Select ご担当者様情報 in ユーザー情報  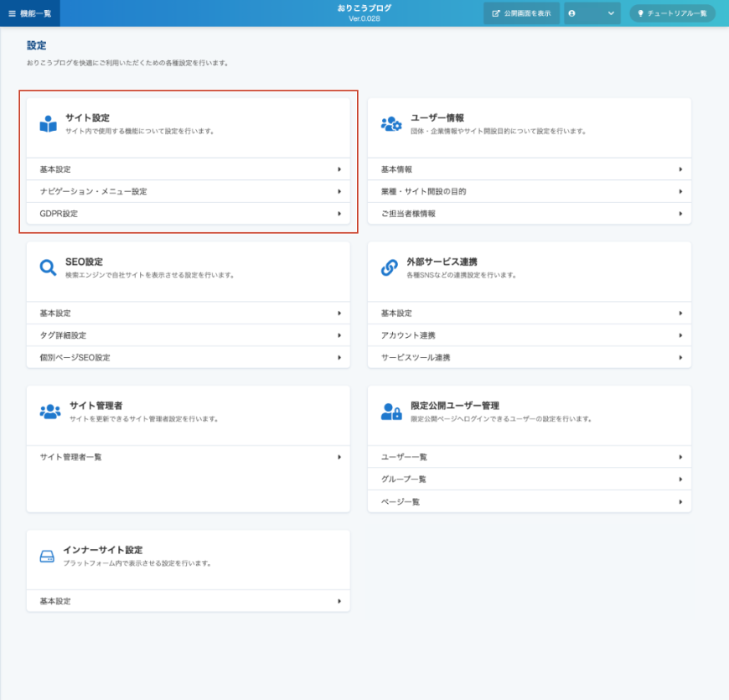point(529,214)
